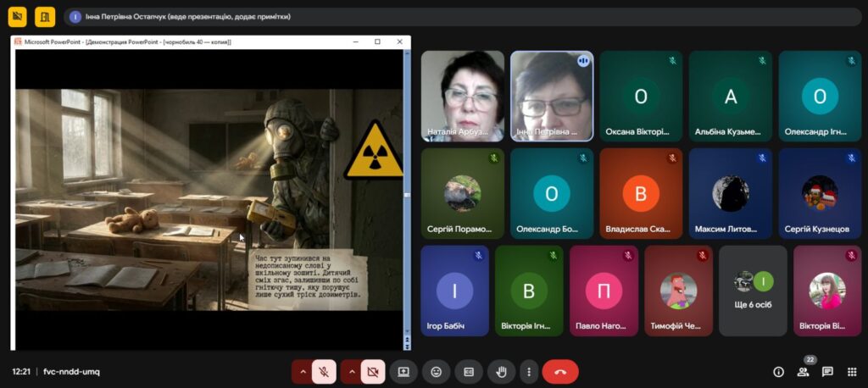
Task: Open the emoji reactions picker
Action: click(x=436, y=371)
